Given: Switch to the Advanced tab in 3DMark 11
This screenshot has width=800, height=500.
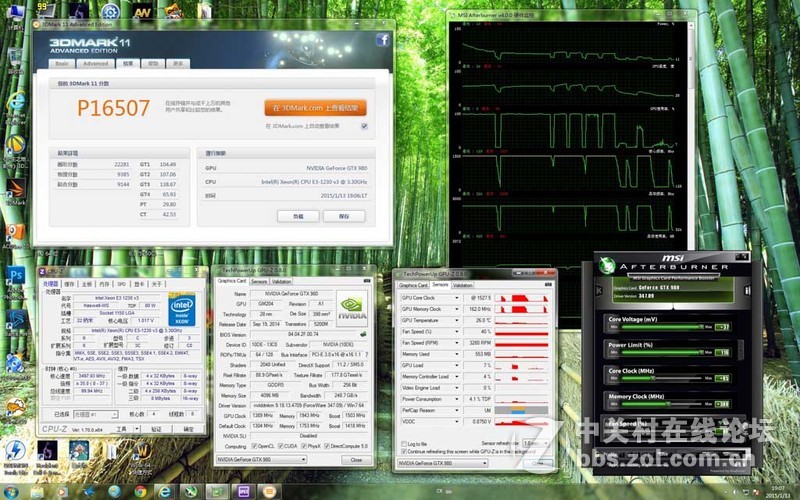Looking at the screenshot, I should (x=95, y=64).
